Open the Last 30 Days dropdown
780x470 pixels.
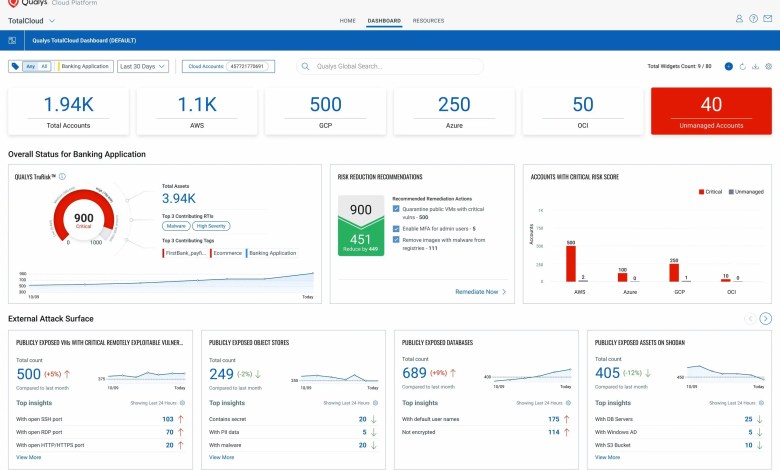pos(143,66)
